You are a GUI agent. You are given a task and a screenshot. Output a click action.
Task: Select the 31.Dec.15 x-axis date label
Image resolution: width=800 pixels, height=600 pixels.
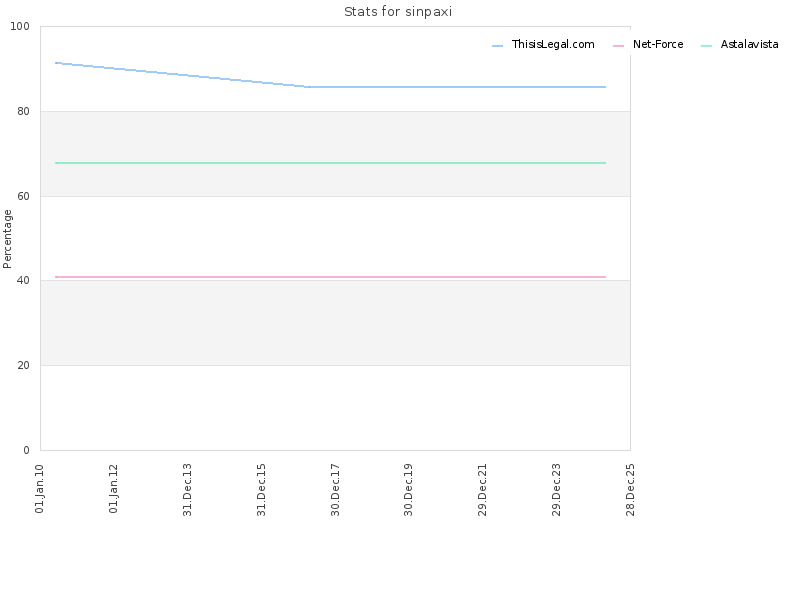[x=261, y=490]
